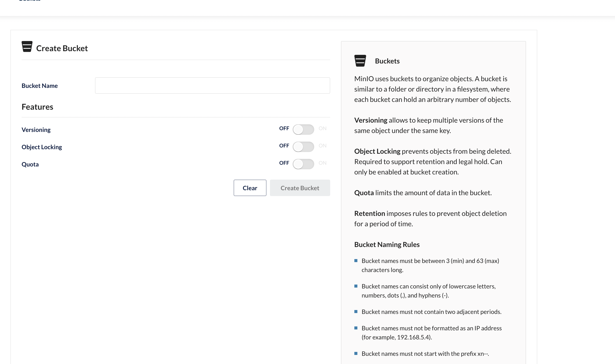Turn on the Quota switch
This screenshot has height=364, width=615.
coord(303,164)
